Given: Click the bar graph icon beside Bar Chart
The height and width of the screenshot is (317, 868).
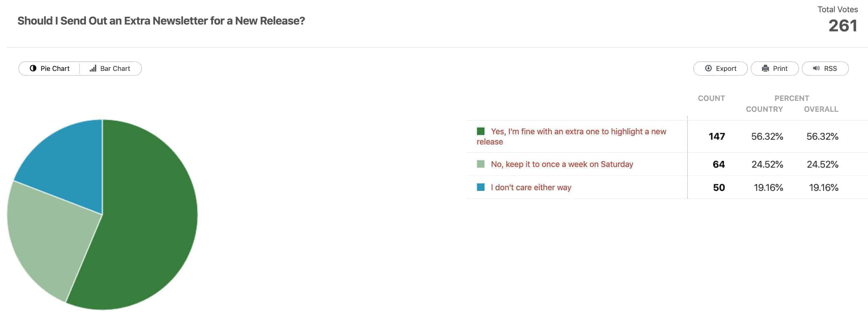Looking at the screenshot, I should click(93, 68).
